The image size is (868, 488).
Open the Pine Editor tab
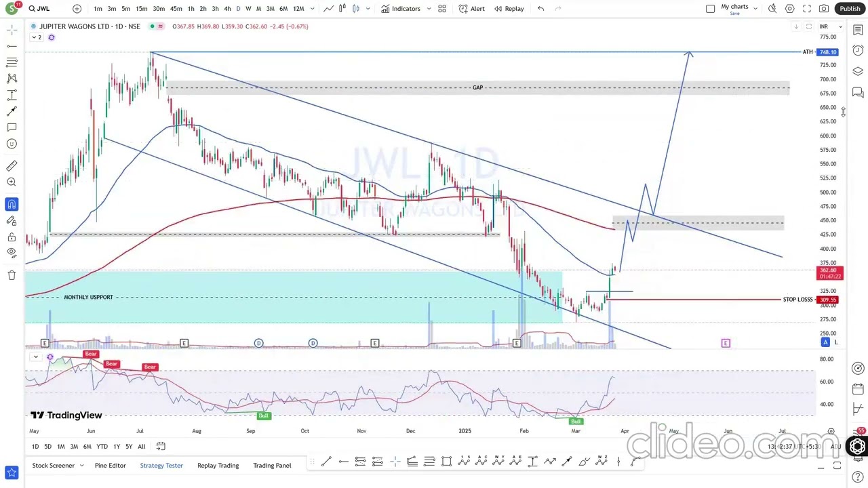pos(111,466)
